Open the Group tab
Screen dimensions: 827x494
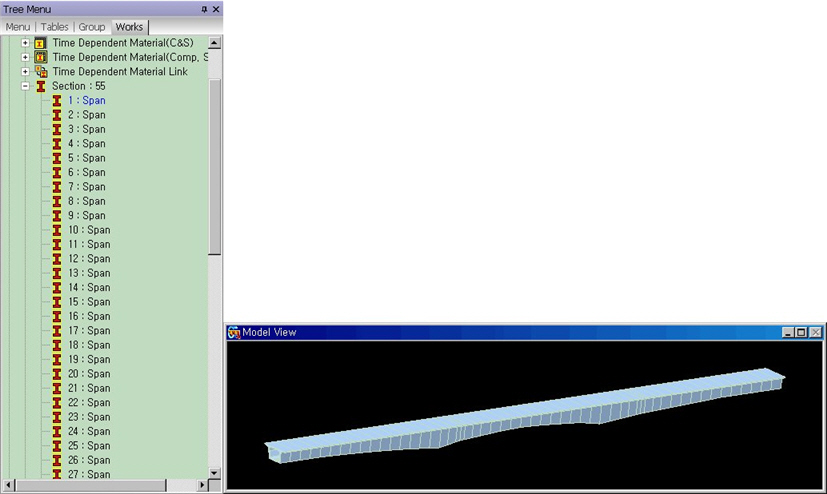click(x=91, y=27)
